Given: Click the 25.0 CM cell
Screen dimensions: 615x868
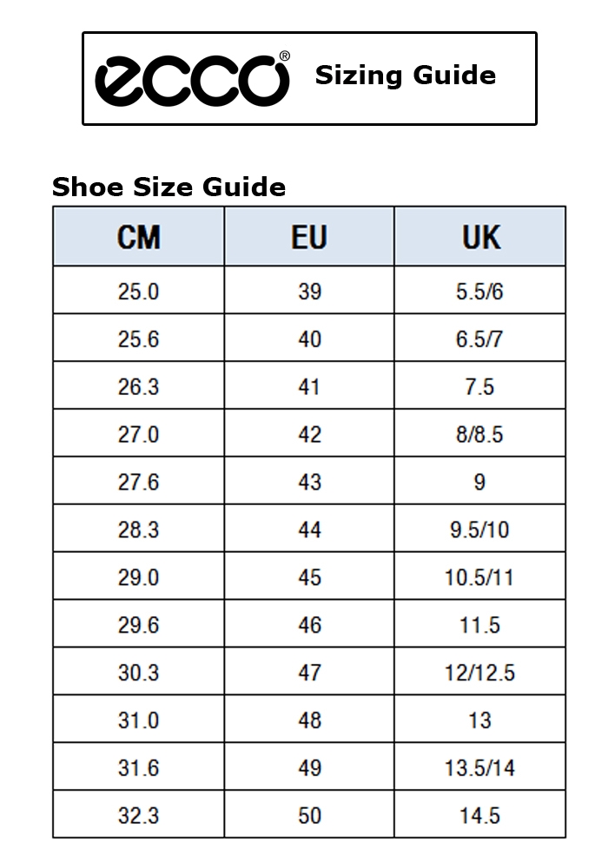Looking at the screenshot, I should point(139,291).
